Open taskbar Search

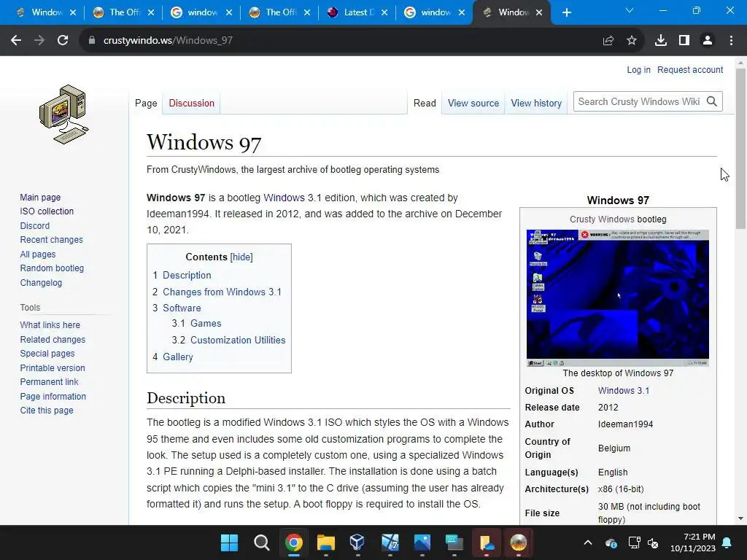pos(262,542)
